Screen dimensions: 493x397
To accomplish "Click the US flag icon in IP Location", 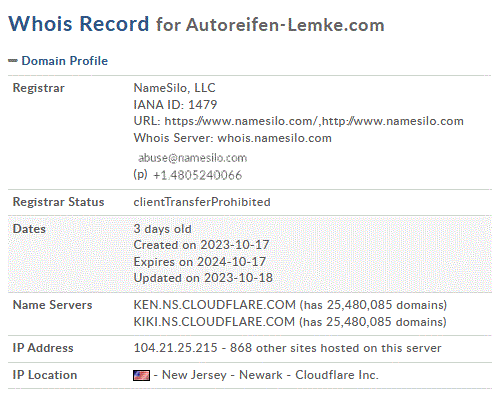I will [141, 375].
